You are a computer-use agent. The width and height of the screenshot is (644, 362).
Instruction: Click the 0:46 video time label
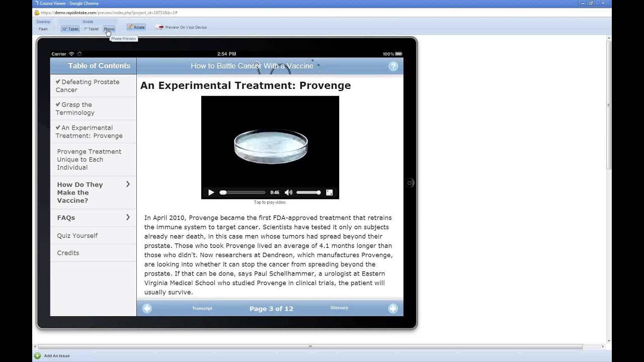275,193
